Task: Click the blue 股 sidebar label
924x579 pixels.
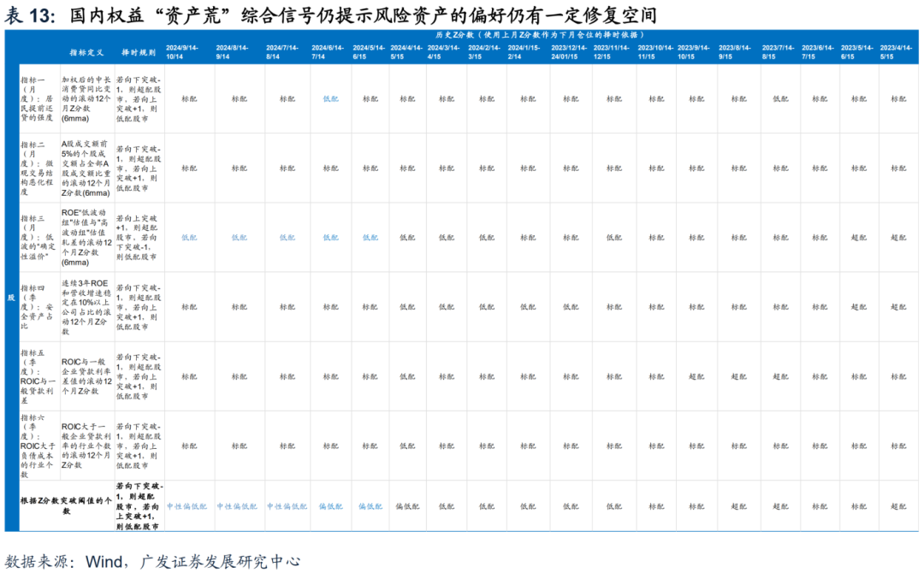Action: 11,298
